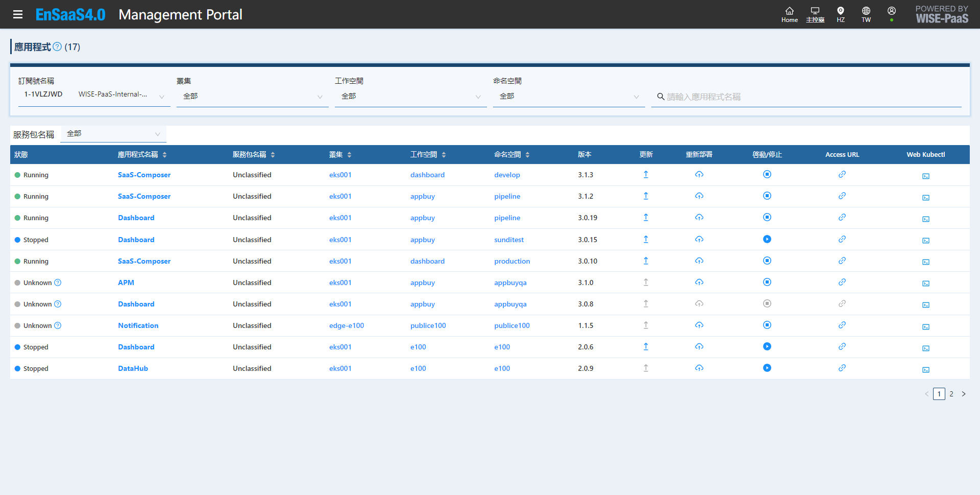Start the stopped Dashboard 3.0.15 app
980x495 pixels.
point(767,239)
